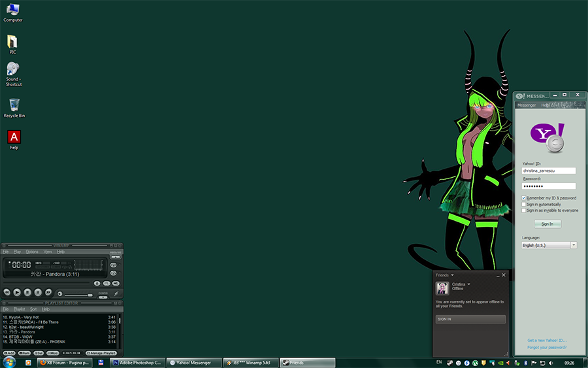Click Forgot your password link
This screenshot has width=588, height=368.
(x=547, y=347)
